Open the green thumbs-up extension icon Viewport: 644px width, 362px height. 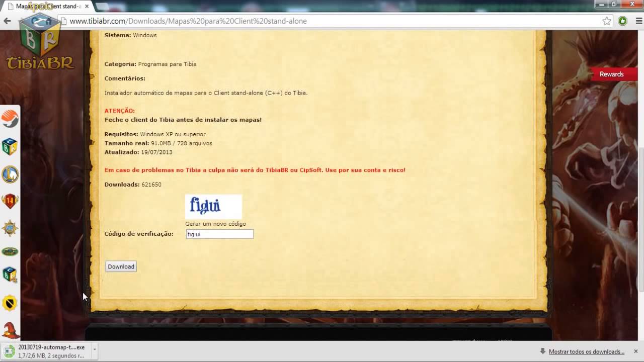(x=623, y=21)
